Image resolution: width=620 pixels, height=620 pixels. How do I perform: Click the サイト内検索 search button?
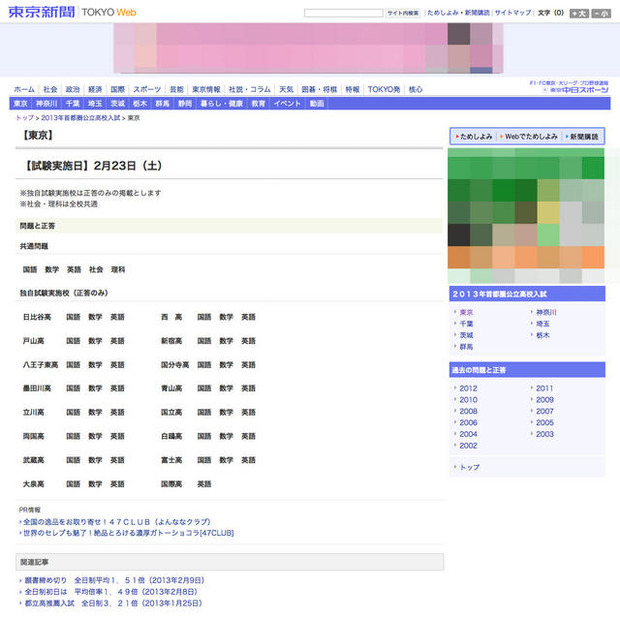point(403,13)
